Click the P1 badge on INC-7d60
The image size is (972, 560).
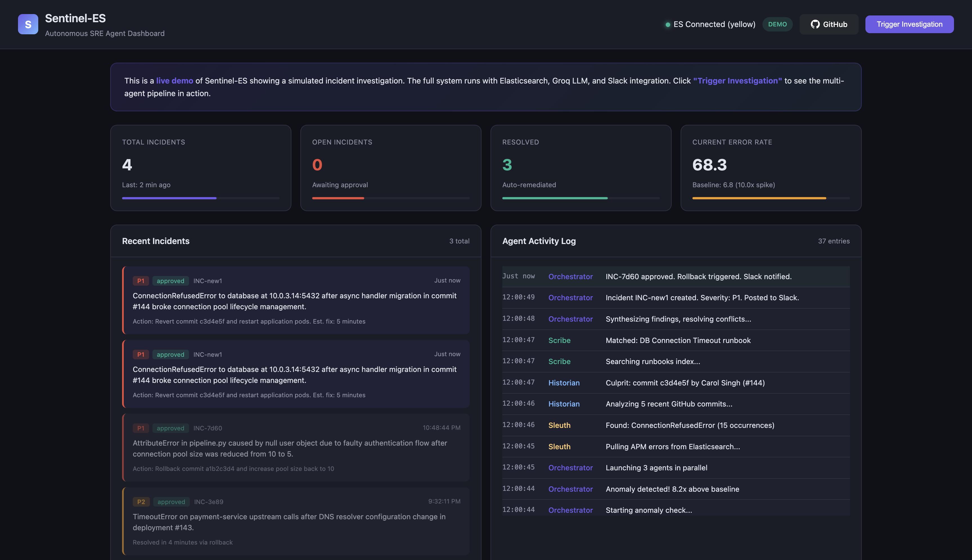(140, 428)
